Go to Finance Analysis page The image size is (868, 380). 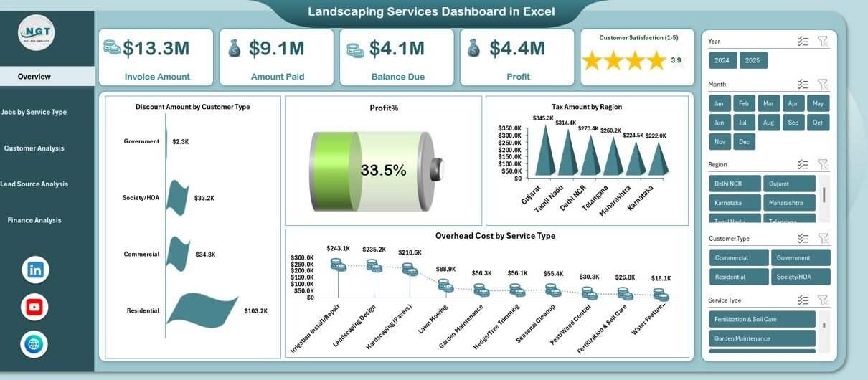(34, 221)
